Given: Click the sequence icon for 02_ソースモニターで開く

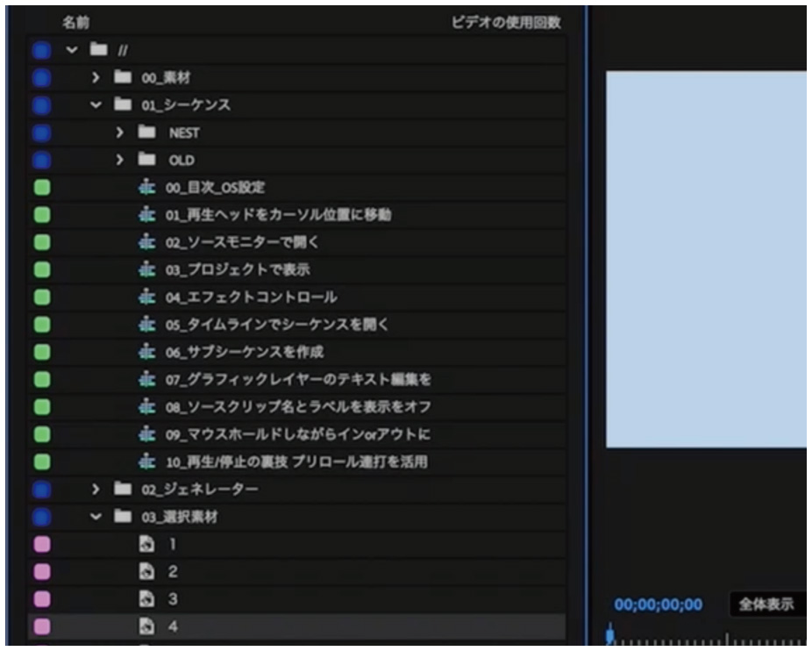Looking at the screenshot, I should [146, 242].
